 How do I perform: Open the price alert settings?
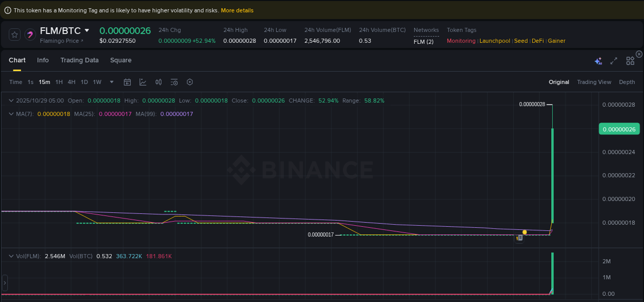(174, 82)
